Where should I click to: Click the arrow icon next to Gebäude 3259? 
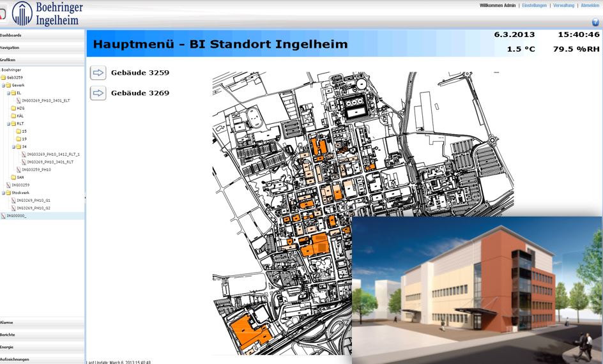[98, 73]
